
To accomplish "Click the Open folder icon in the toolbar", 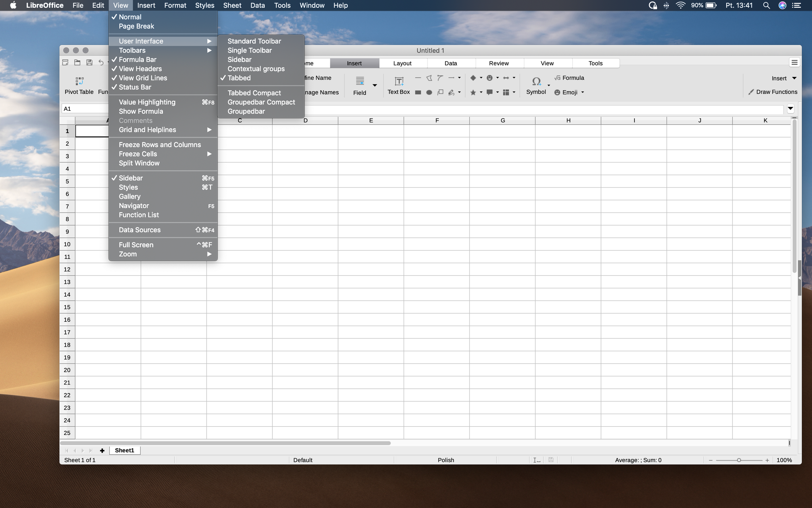I will [78, 62].
